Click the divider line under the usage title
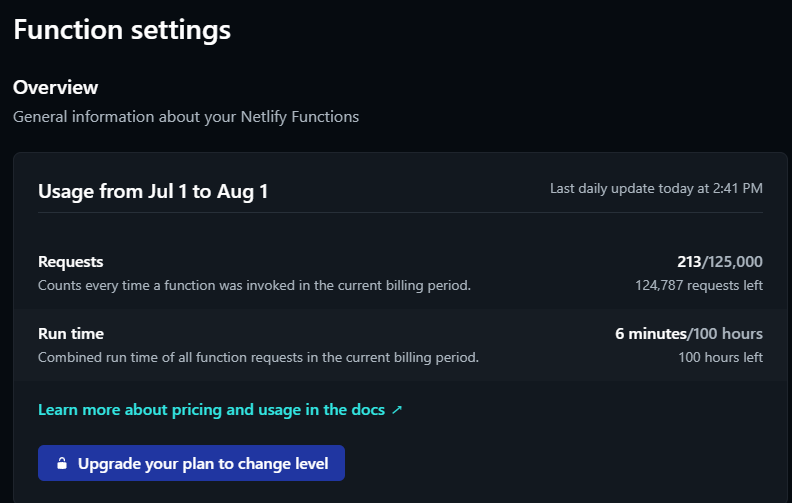 point(400,212)
